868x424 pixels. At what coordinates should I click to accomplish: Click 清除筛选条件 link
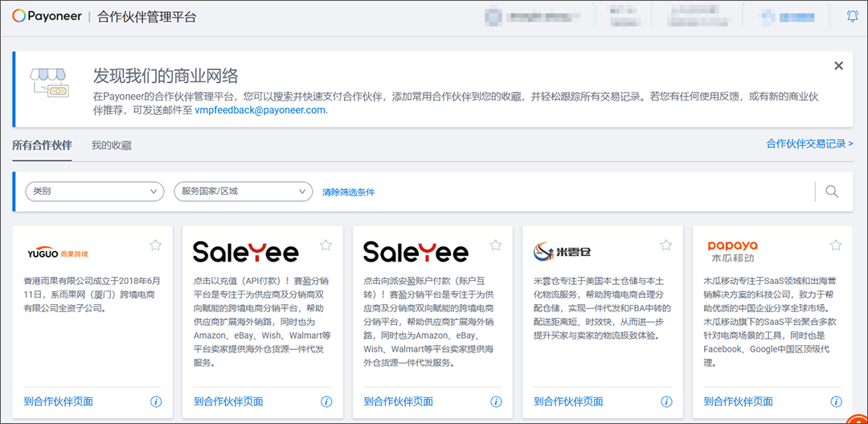pos(348,192)
